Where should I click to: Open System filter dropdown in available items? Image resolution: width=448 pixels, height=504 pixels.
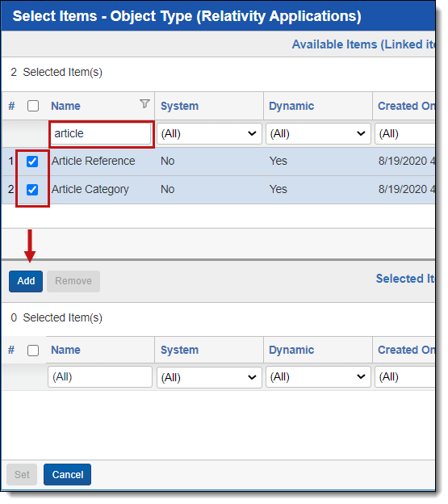pos(209,133)
